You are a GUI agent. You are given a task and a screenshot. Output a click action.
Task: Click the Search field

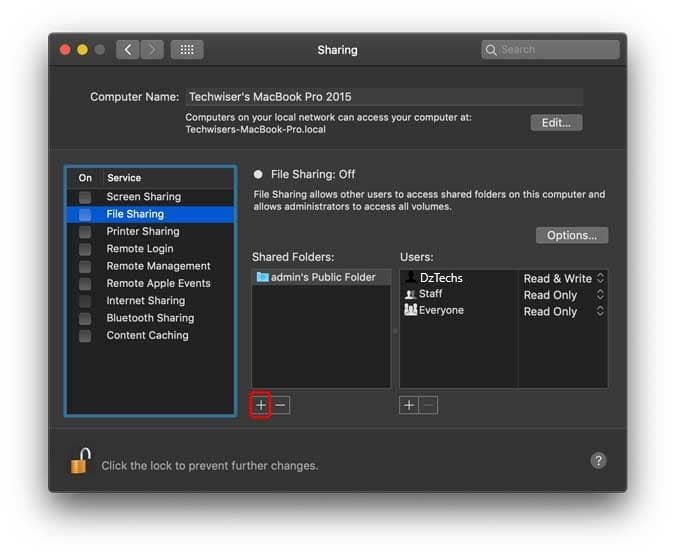550,50
